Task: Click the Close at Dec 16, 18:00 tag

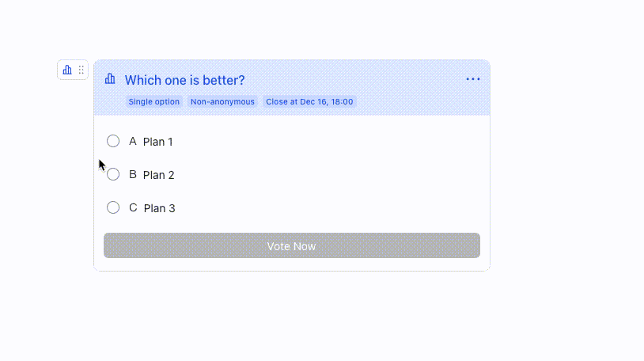Action: pyautogui.click(x=309, y=101)
